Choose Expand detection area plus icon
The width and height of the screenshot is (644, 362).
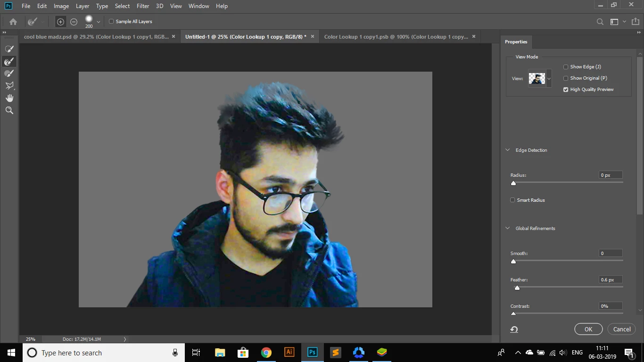(x=60, y=22)
